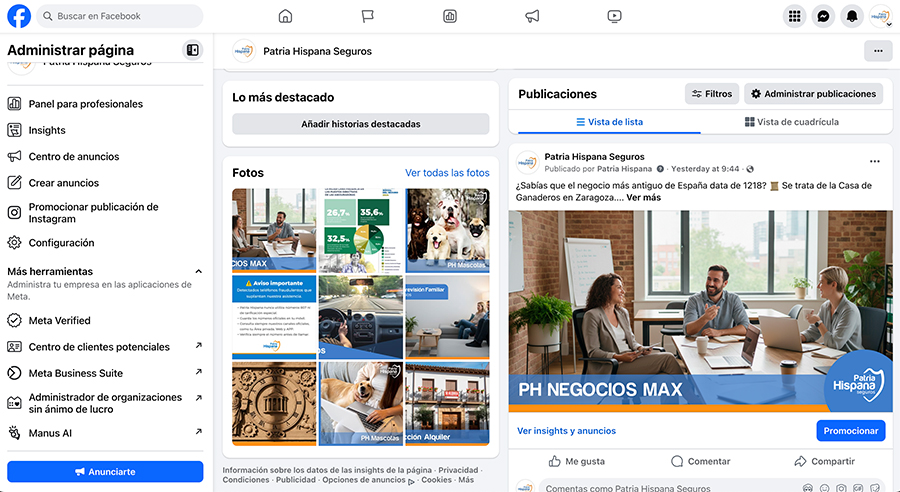Screen dimensions: 900x492
Task: Open the Video icon in the top bar
Action: [x=614, y=16]
